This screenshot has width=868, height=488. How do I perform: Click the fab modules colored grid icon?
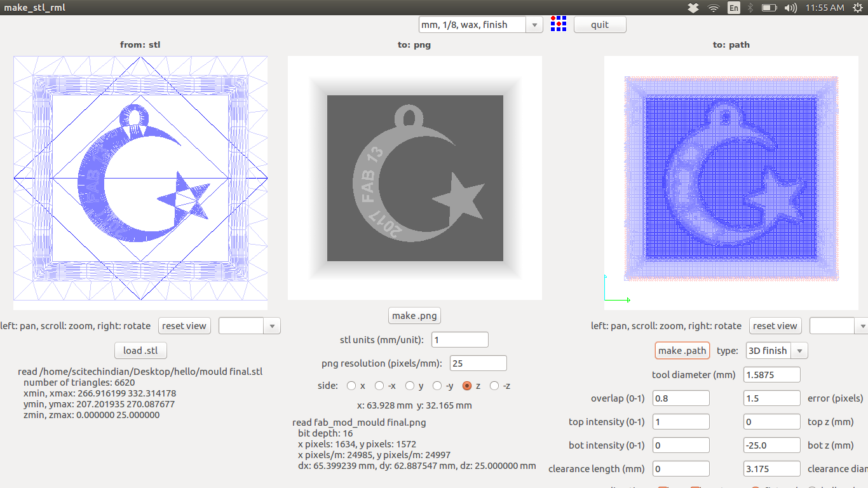pyautogui.click(x=558, y=24)
